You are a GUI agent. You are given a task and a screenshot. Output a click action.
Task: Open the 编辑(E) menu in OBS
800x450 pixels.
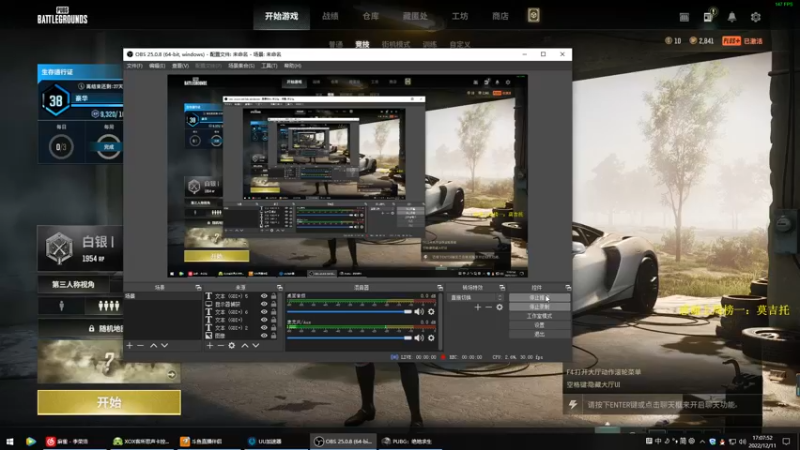tap(157, 66)
